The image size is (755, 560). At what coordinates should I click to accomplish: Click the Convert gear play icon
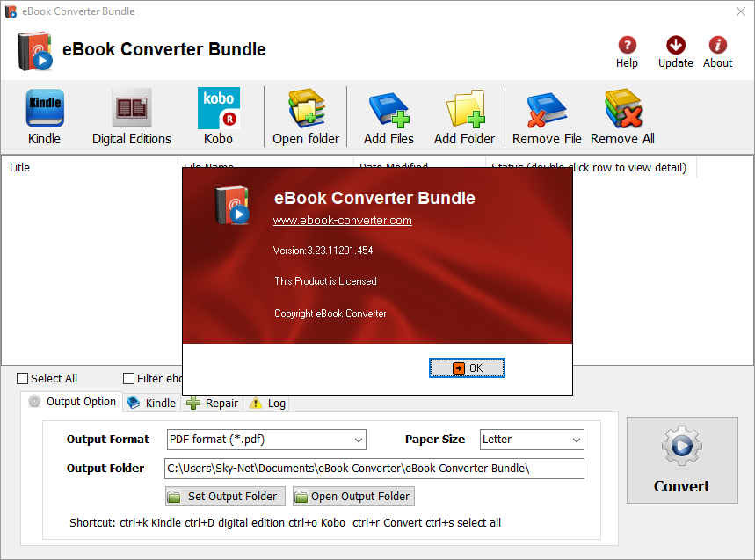point(682,446)
